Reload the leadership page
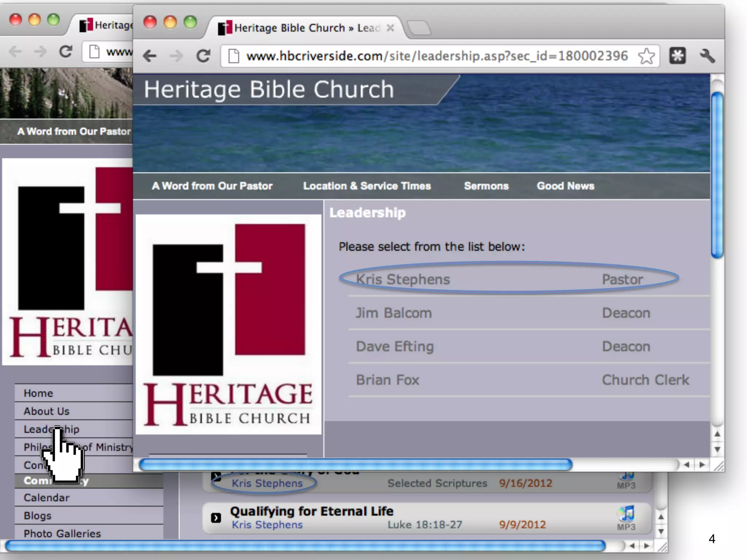Image resolution: width=747 pixels, height=560 pixels. pos(203,56)
